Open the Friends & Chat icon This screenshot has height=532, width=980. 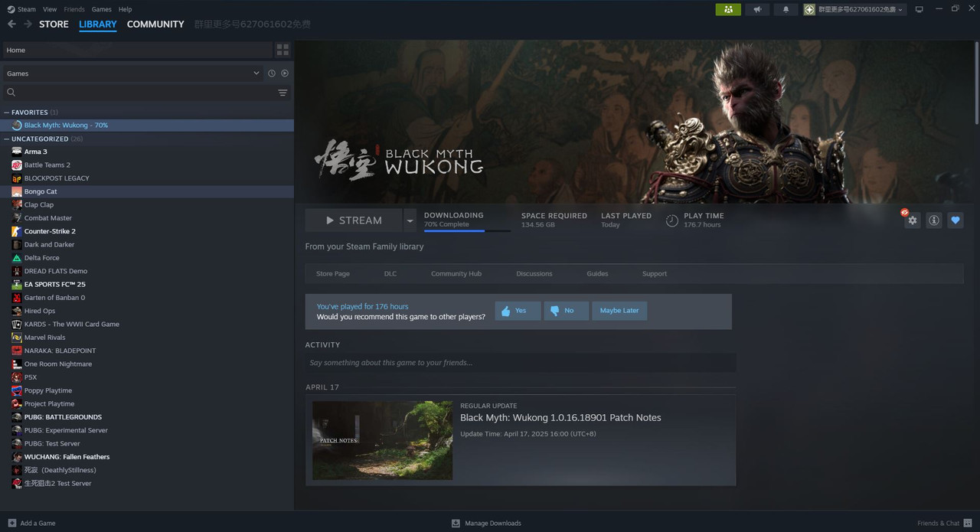(x=969, y=523)
